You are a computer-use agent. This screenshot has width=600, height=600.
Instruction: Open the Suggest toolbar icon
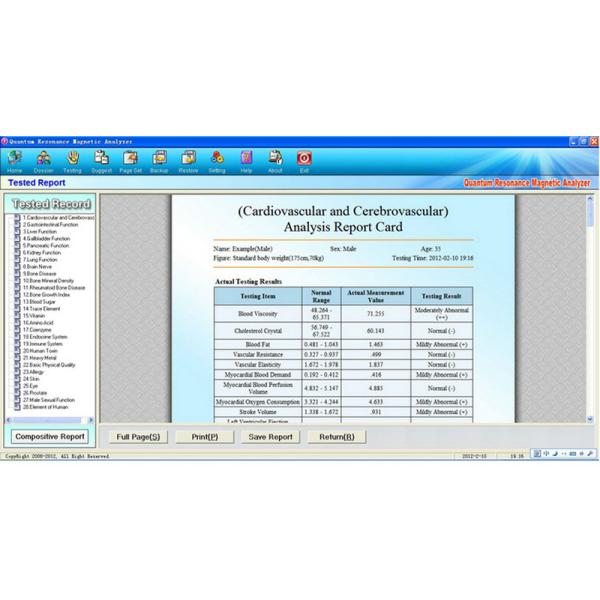pyautogui.click(x=101, y=159)
